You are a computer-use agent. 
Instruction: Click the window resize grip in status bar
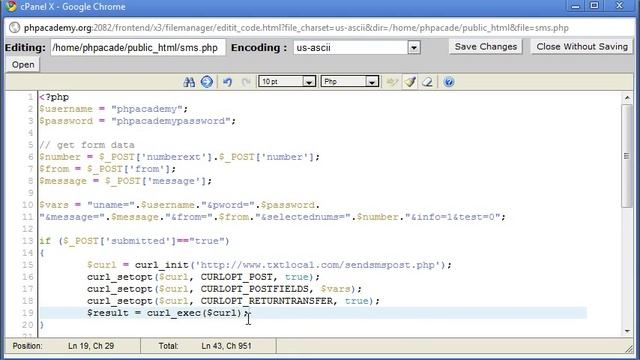(x=630, y=349)
